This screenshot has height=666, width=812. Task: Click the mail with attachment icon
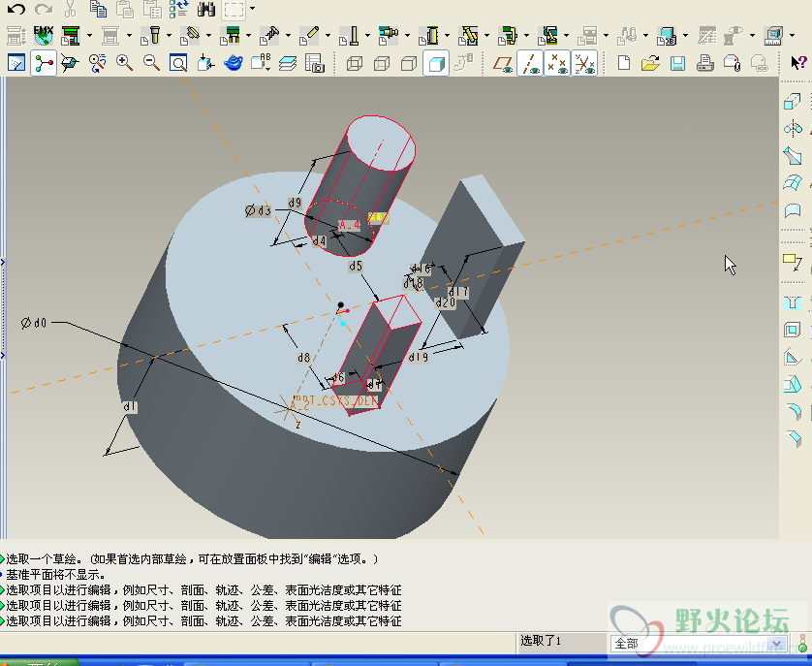(732, 63)
